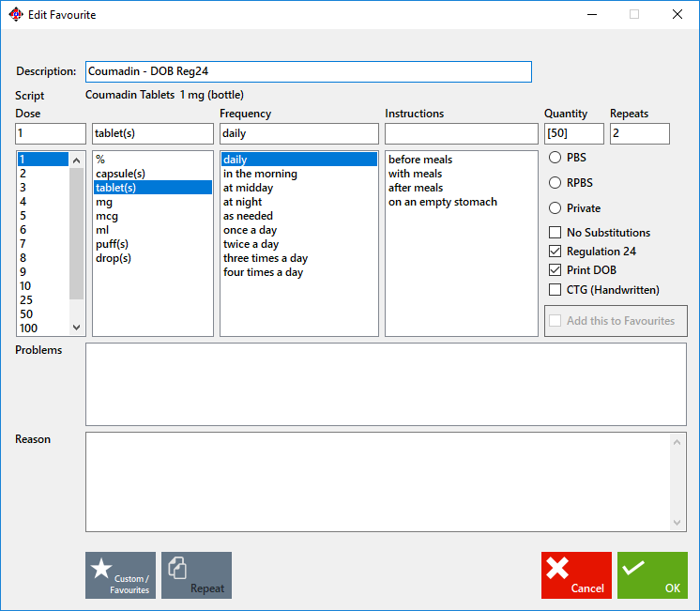Select 'four times a day' frequency
This screenshot has height=611, width=700.
[299, 271]
